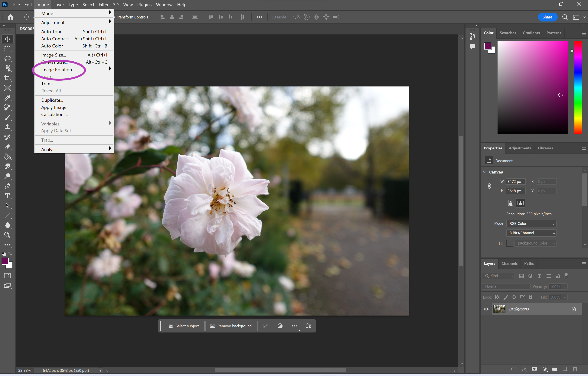Select the Path Selection tool
588x376 pixels.
click(x=7, y=206)
